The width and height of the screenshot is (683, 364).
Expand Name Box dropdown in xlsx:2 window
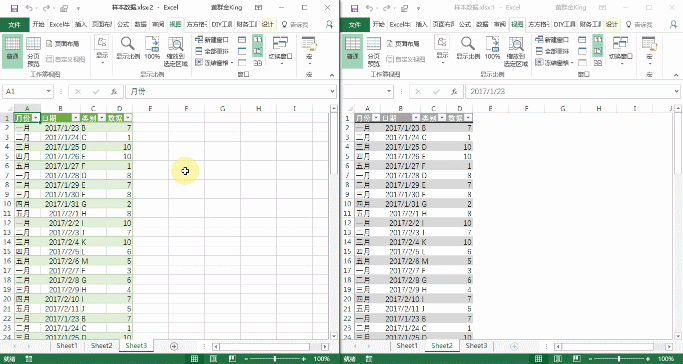[x=49, y=91]
